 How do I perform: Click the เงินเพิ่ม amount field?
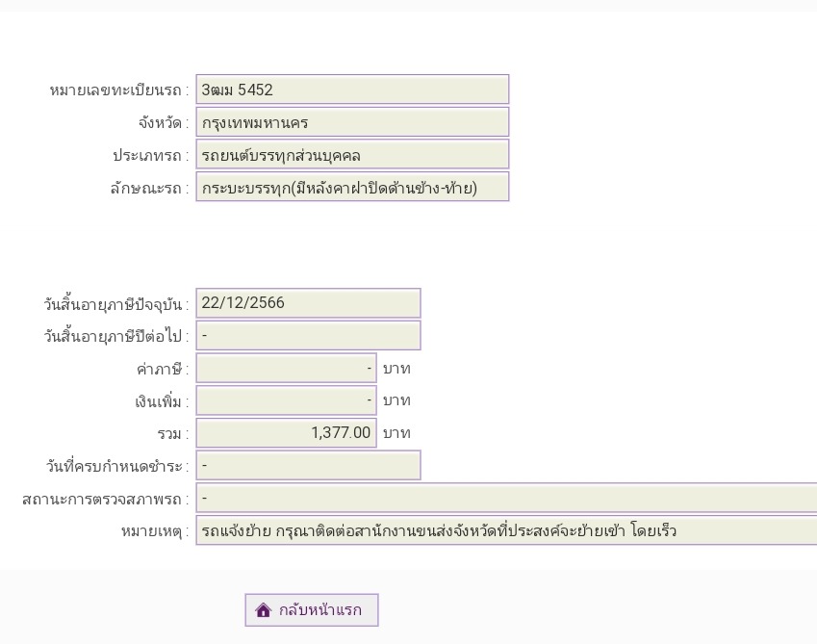(x=286, y=400)
